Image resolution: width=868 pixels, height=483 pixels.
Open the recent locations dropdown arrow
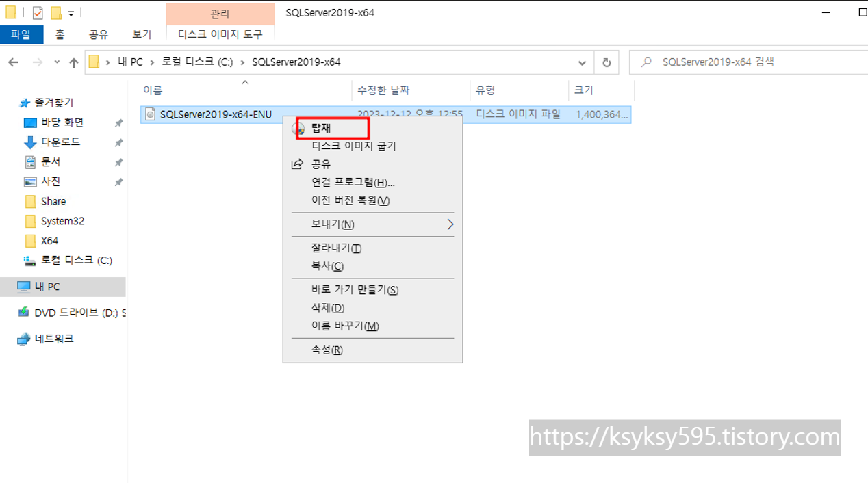[57, 62]
